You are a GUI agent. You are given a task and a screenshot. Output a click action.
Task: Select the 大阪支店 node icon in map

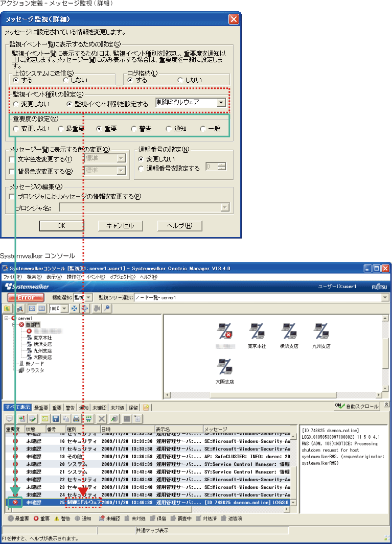225,367
